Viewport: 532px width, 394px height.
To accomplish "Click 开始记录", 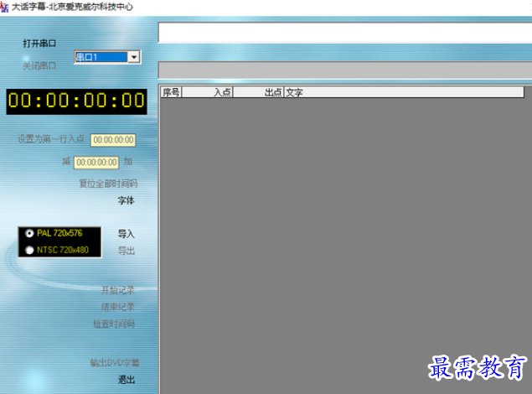I will [x=118, y=290].
